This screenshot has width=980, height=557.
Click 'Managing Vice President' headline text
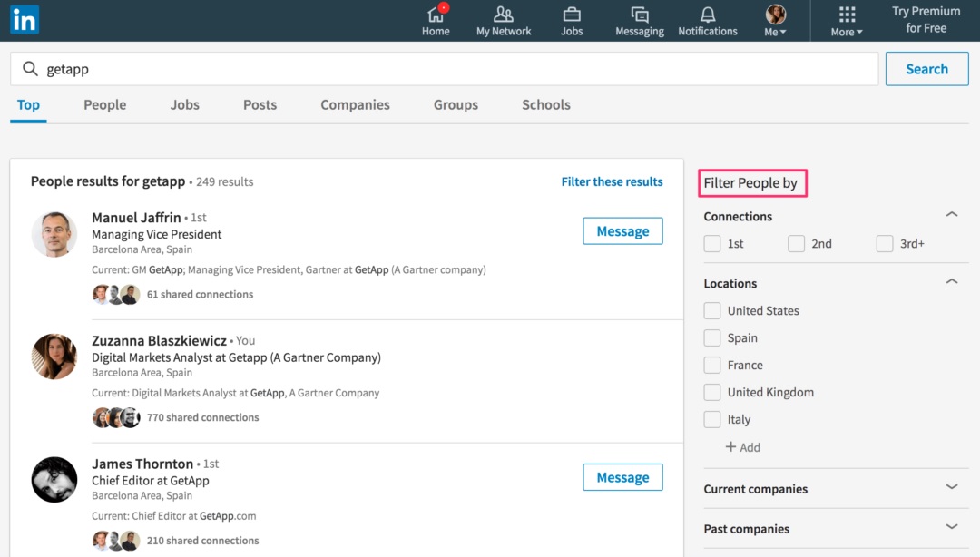pyautogui.click(x=156, y=234)
